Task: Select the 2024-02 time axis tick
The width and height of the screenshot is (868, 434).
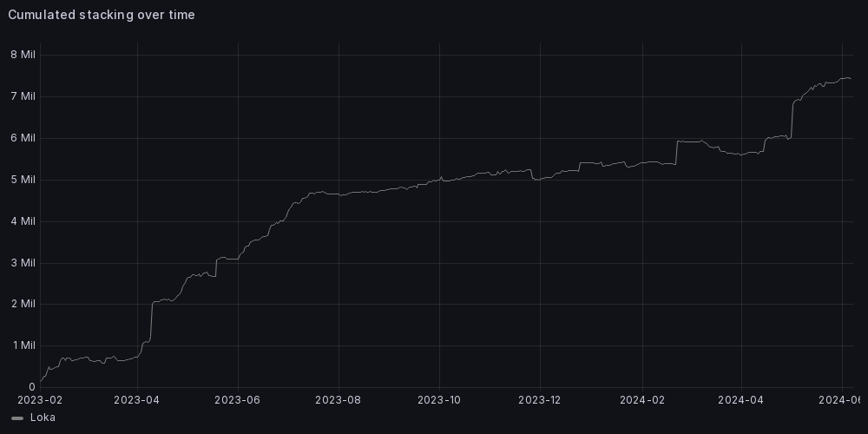Action: click(642, 400)
